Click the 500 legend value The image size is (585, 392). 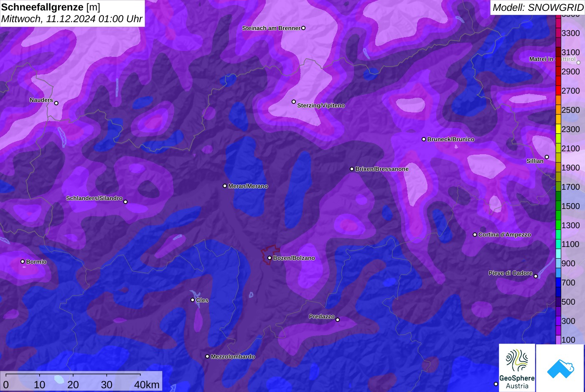(x=568, y=302)
